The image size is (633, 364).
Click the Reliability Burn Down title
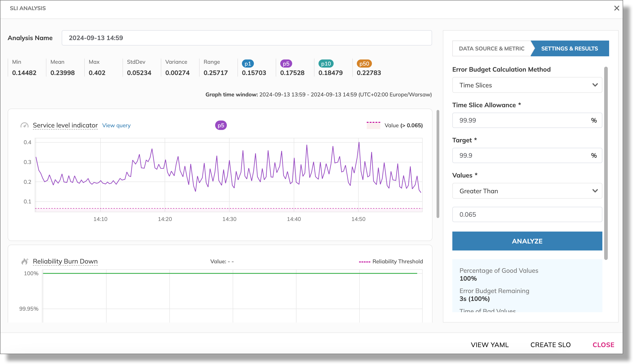(65, 261)
